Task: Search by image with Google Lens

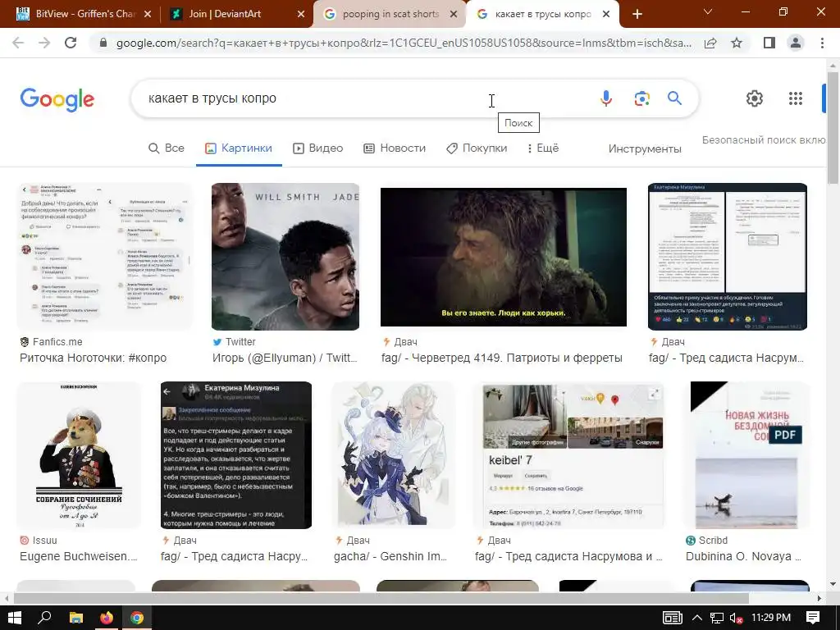Action: (641, 98)
